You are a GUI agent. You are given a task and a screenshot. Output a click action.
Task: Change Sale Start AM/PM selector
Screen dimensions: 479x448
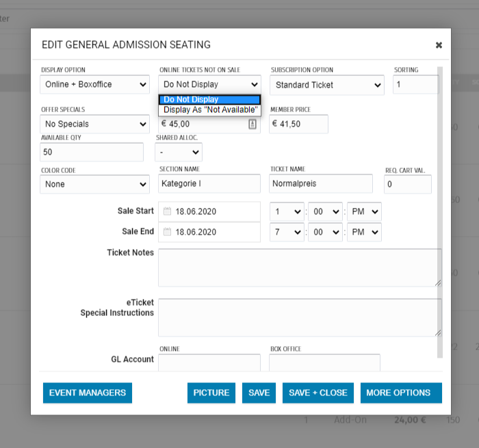(364, 212)
